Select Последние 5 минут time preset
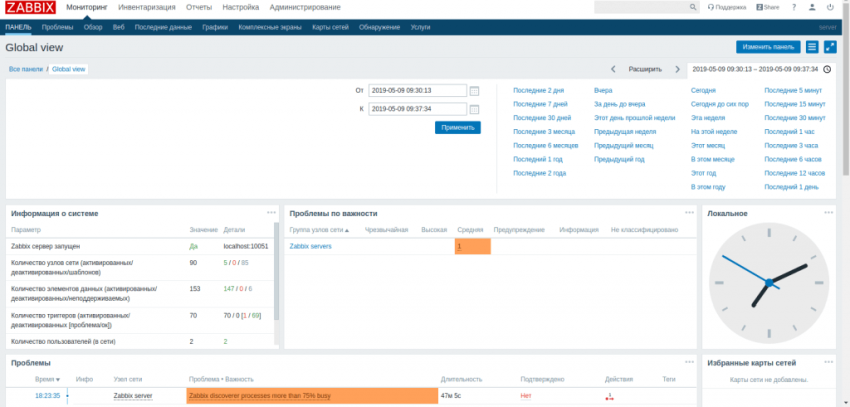The width and height of the screenshot is (850, 407). [793, 91]
